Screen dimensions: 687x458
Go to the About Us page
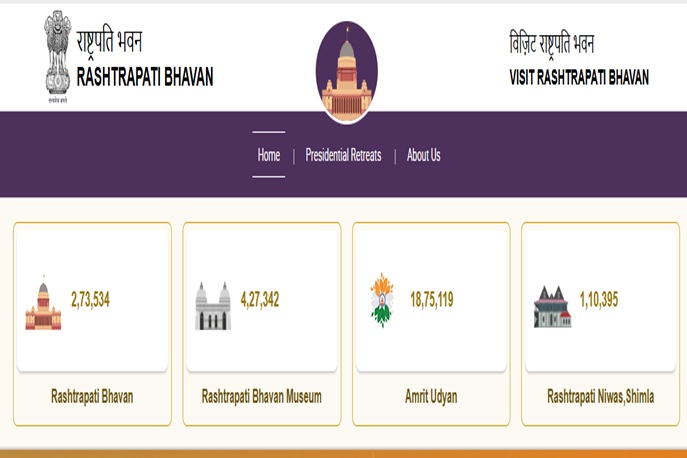click(x=423, y=155)
